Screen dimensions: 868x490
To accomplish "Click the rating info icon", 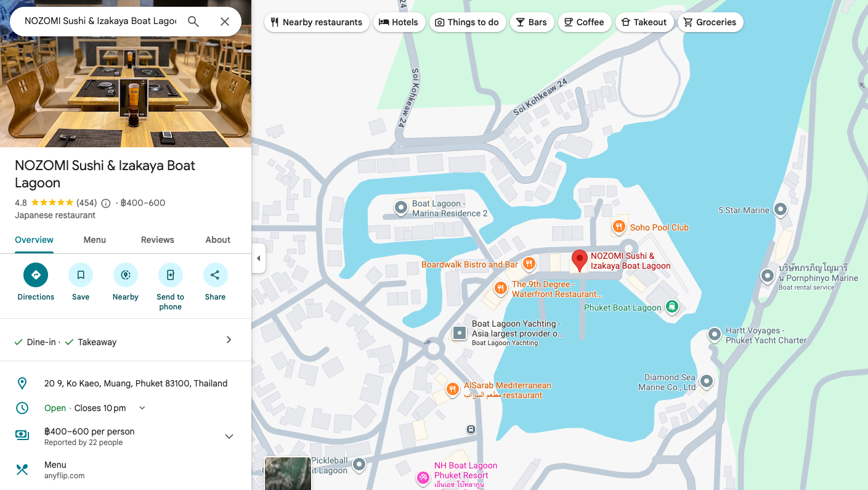I will [x=106, y=203].
